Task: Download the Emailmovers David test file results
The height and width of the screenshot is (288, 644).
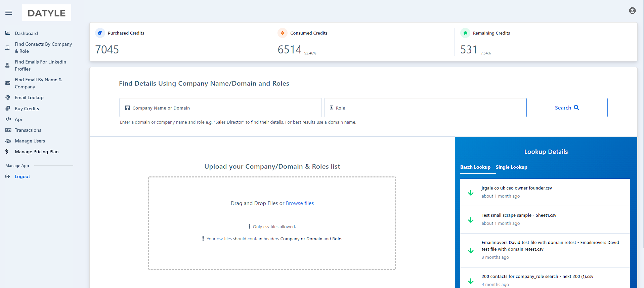Action: click(471, 250)
